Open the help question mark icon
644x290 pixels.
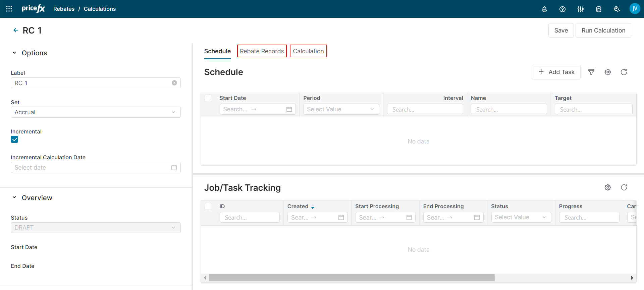click(562, 9)
